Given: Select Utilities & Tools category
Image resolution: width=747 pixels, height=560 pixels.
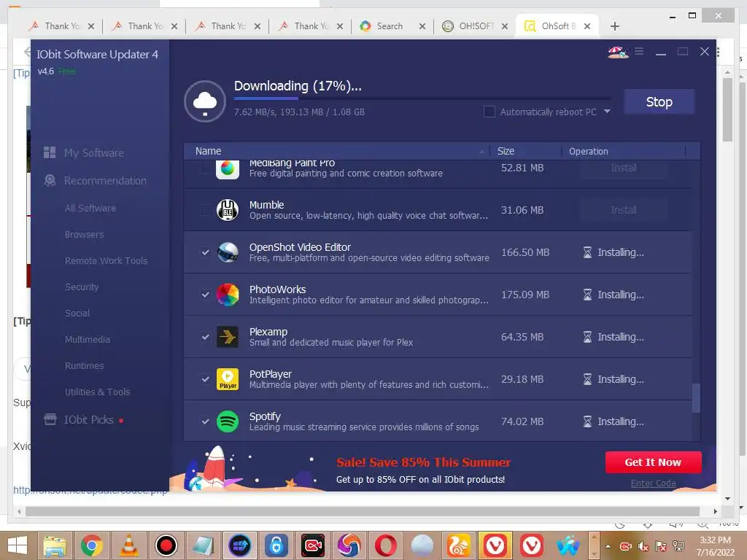Looking at the screenshot, I should (x=97, y=392).
